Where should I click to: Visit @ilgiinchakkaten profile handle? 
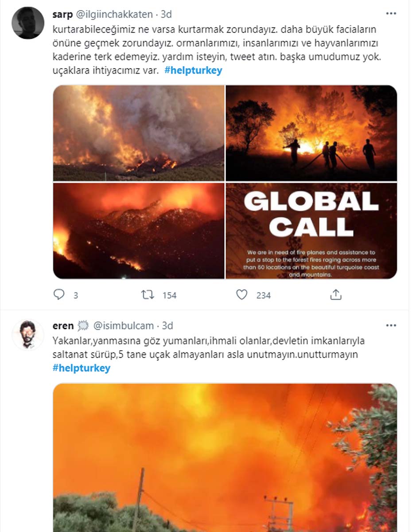pos(115,14)
